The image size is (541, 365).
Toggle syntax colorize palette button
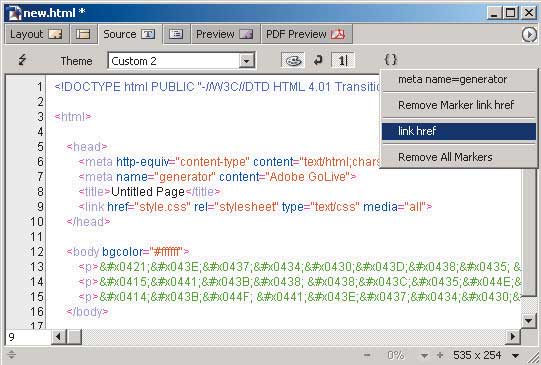[x=293, y=61]
